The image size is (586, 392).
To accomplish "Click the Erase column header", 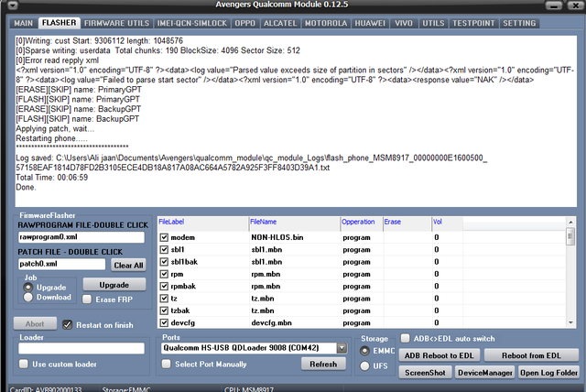I will [x=407, y=223].
